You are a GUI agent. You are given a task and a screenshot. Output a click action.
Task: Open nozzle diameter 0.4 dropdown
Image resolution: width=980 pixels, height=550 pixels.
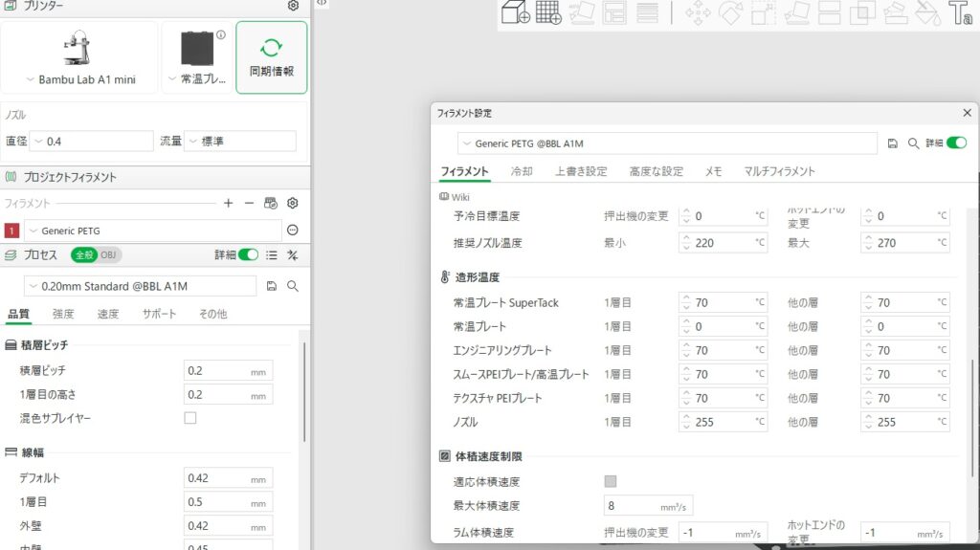[92, 142]
